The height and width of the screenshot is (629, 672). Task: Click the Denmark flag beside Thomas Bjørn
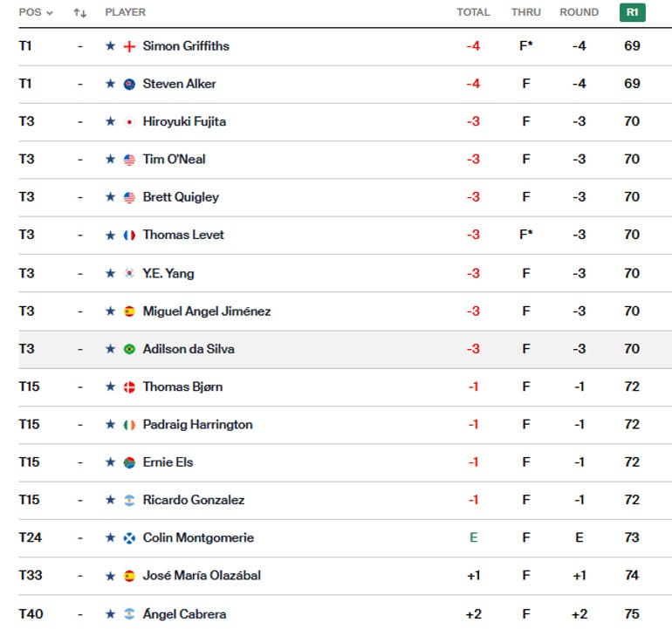pyautogui.click(x=129, y=386)
